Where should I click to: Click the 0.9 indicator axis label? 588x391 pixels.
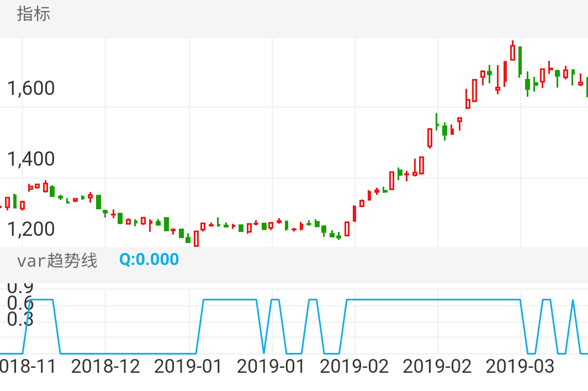20,287
